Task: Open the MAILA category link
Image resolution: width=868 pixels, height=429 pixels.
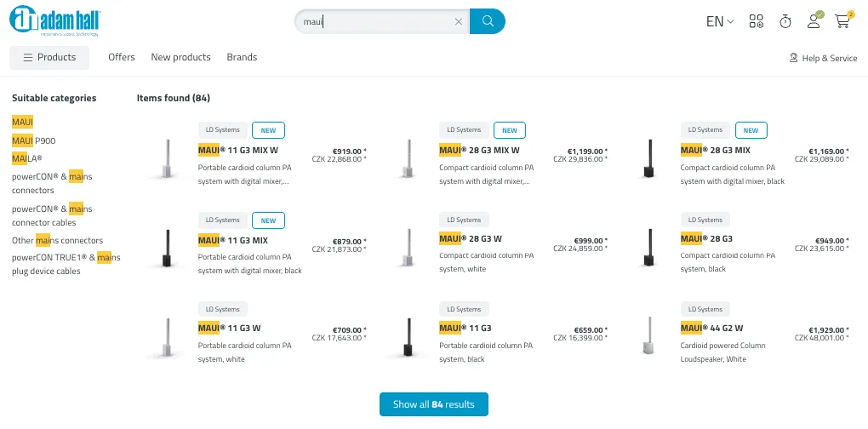Action: point(26,158)
